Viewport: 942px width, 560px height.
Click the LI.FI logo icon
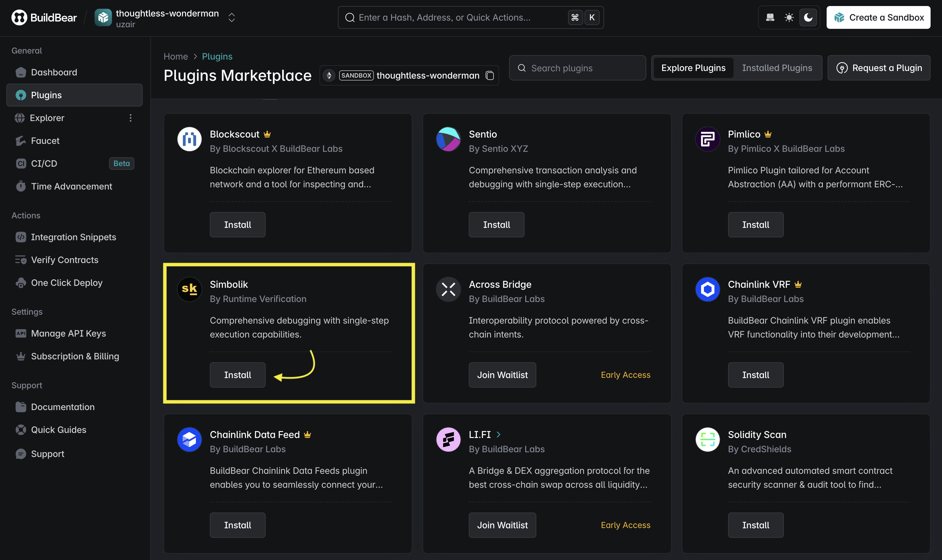448,439
